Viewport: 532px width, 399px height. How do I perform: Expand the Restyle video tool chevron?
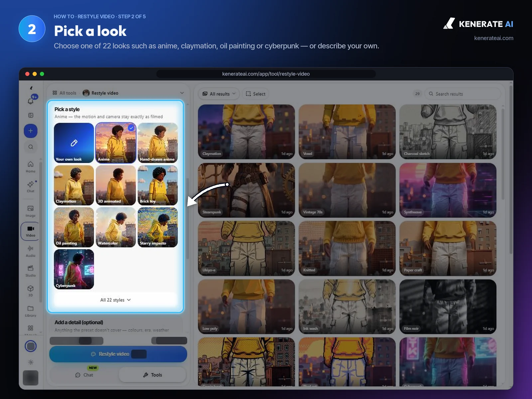click(x=182, y=93)
